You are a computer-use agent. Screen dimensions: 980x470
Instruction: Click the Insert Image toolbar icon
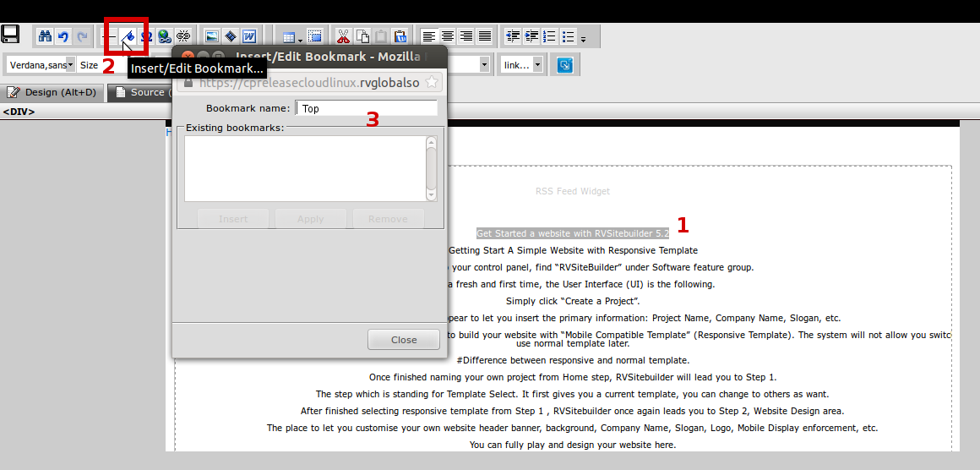point(212,36)
